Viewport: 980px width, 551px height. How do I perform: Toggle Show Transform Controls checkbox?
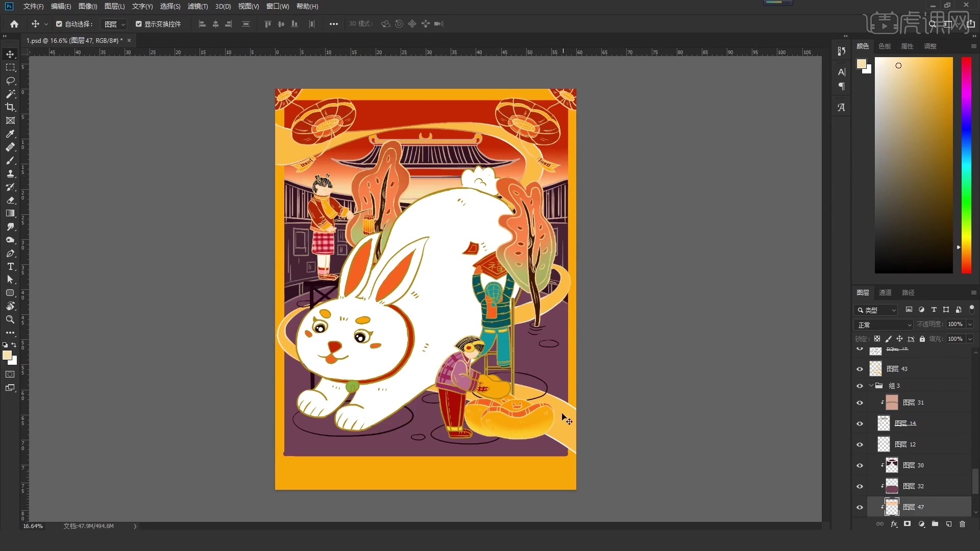click(138, 24)
